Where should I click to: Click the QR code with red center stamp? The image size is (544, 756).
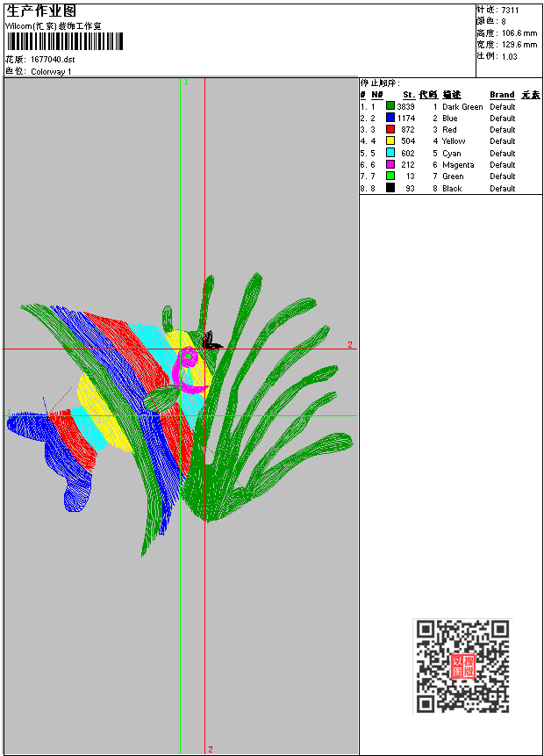coord(462,666)
